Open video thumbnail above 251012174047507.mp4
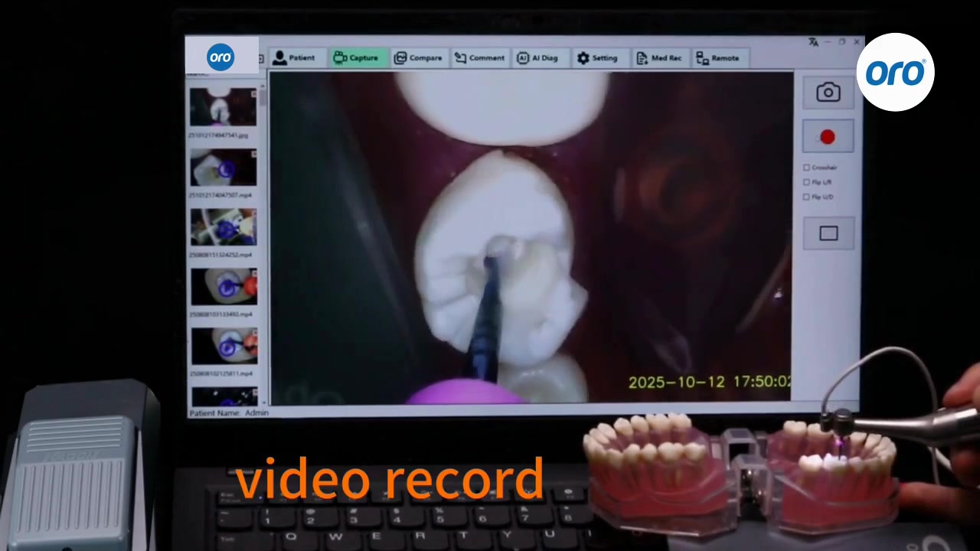This screenshot has width=980, height=551. point(223,168)
